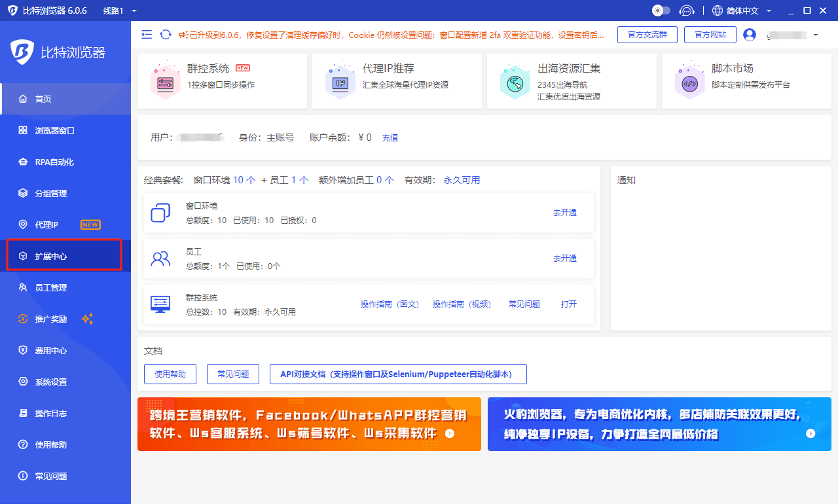Toggle the light/dark theme switch
The height and width of the screenshot is (504, 838).
pyautogui.click(x=661, y=10)
